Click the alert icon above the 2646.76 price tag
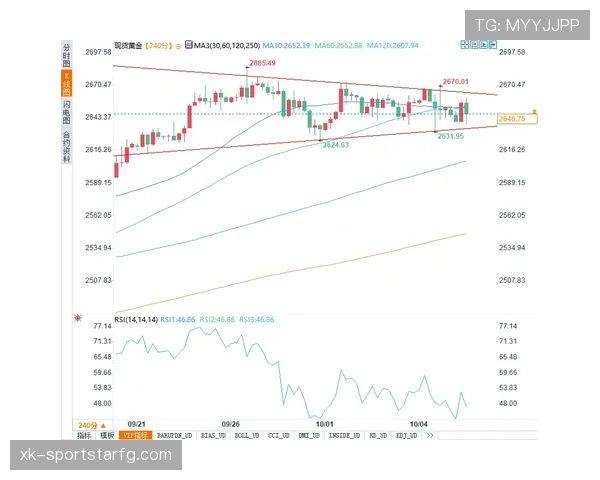Image resolution: width=600 pixels, height=480 pixels. (x=537, y=111)
